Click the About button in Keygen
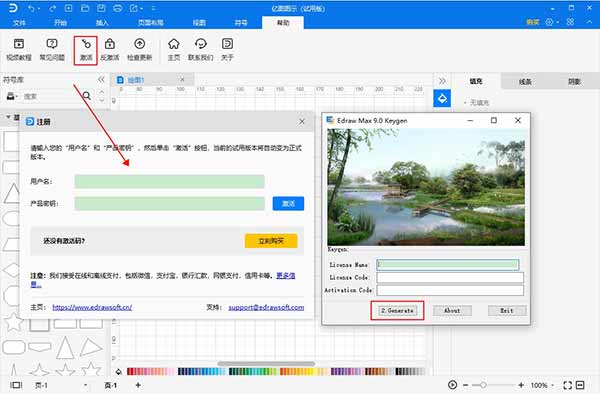 pyautogui.click(x=452, y=311)
